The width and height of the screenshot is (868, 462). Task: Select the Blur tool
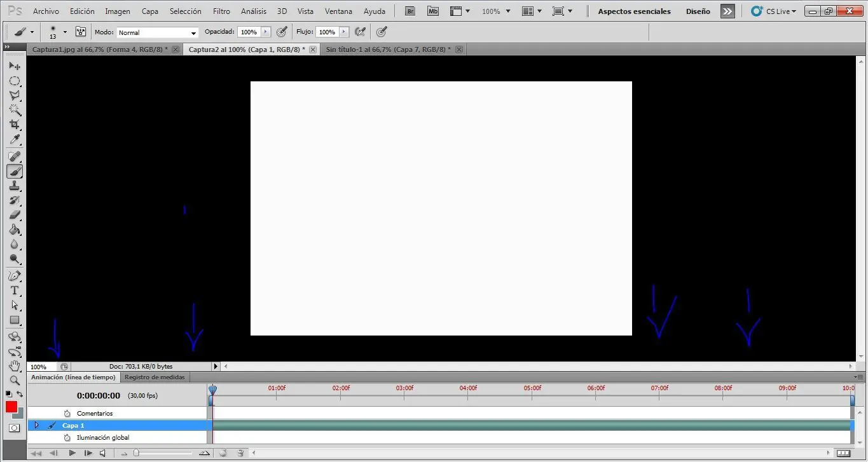pos(14,244)
